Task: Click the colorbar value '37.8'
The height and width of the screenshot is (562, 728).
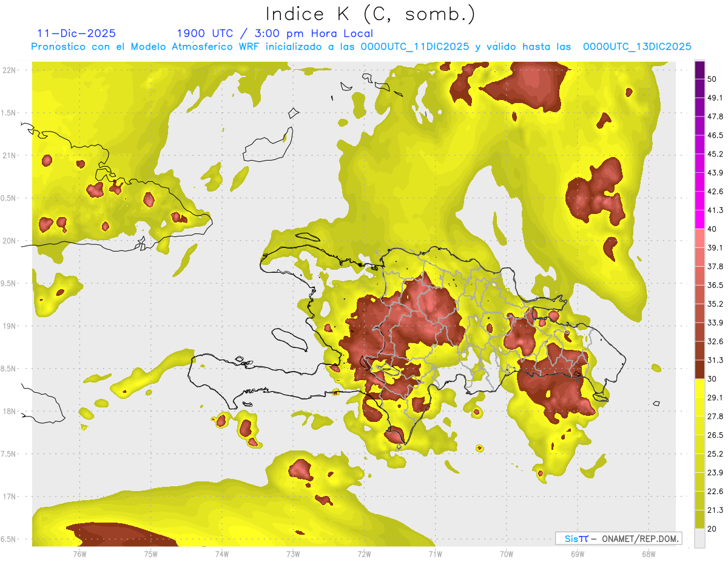Action: click(715, 266)
